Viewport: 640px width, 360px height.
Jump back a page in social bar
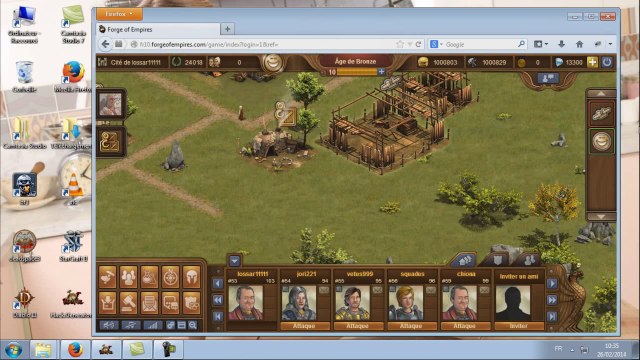pos(218,300)
